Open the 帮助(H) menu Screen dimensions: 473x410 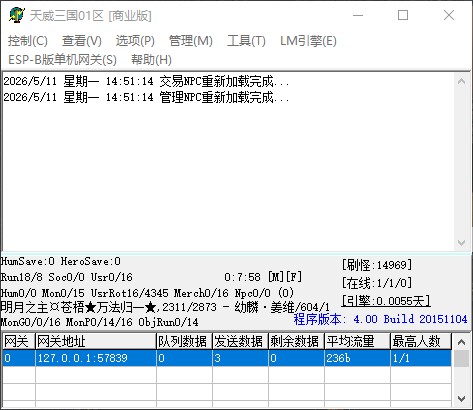point(151,60)
